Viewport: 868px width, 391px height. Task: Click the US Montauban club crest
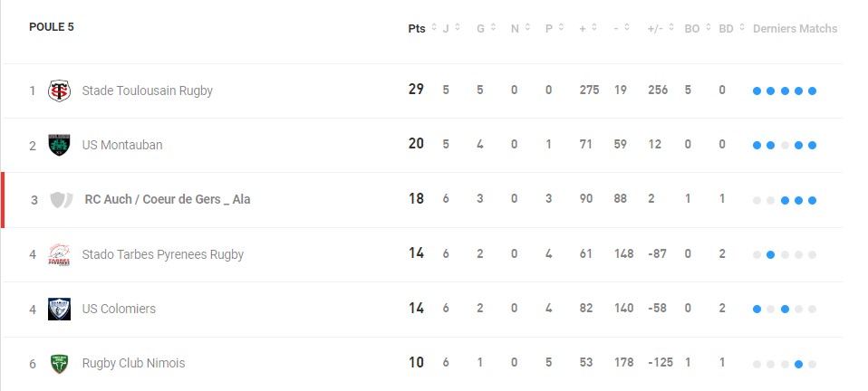click(59, 145)
